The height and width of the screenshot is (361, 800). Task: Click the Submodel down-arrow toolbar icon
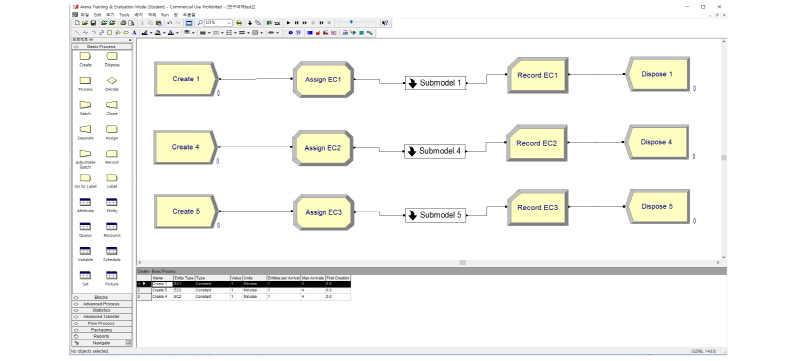click(x=250, y=23)
